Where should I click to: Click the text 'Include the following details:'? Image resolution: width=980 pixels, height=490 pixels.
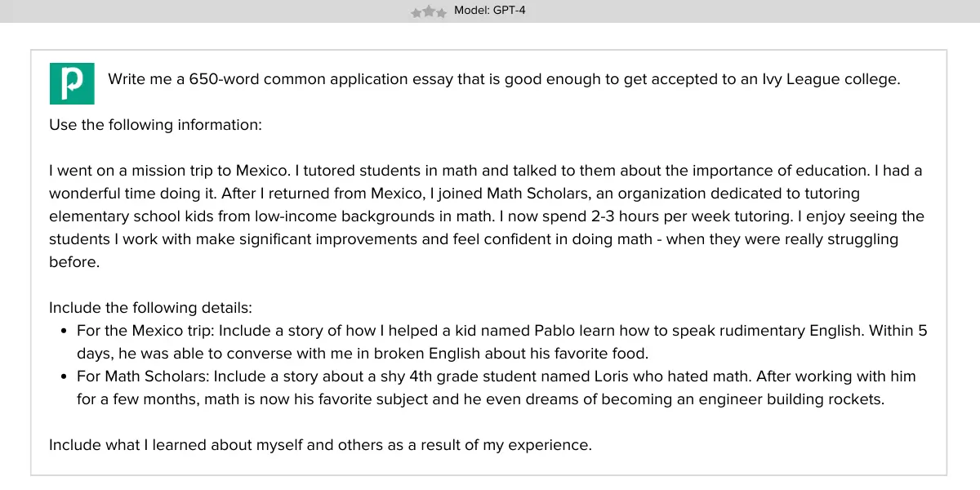151,308
